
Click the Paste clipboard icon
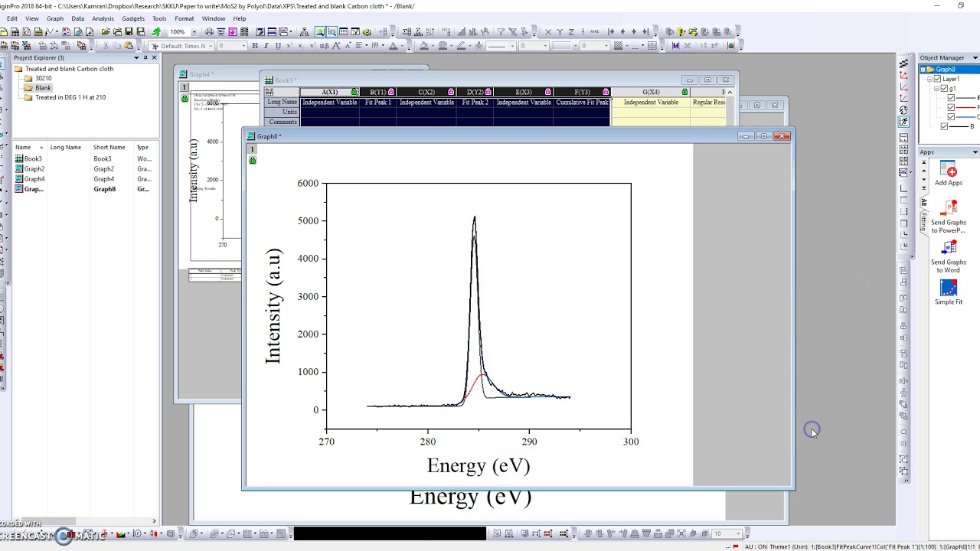pyautogui.click(x=129, y=46)
